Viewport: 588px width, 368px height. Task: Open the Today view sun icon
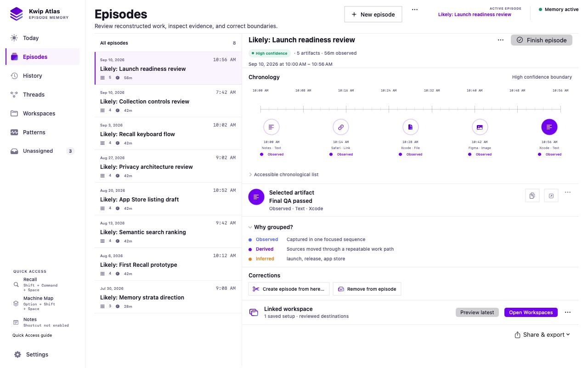pyautogui.click(x=14, y=38)
